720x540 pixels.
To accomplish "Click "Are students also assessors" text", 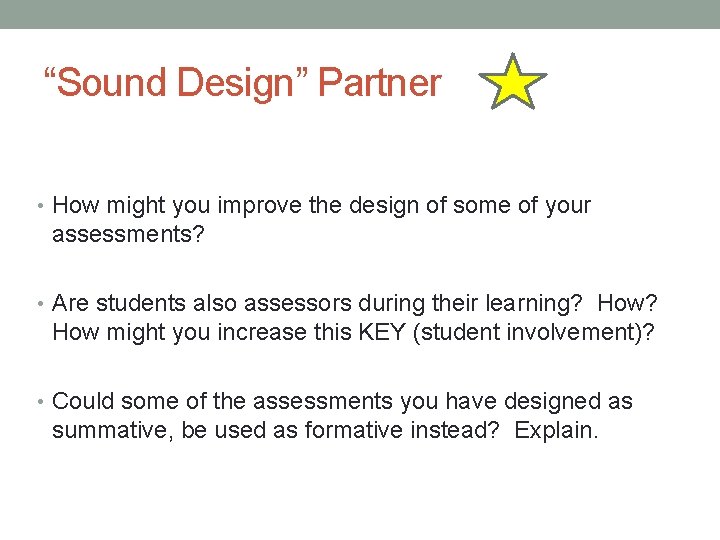I will click(178, 304).
